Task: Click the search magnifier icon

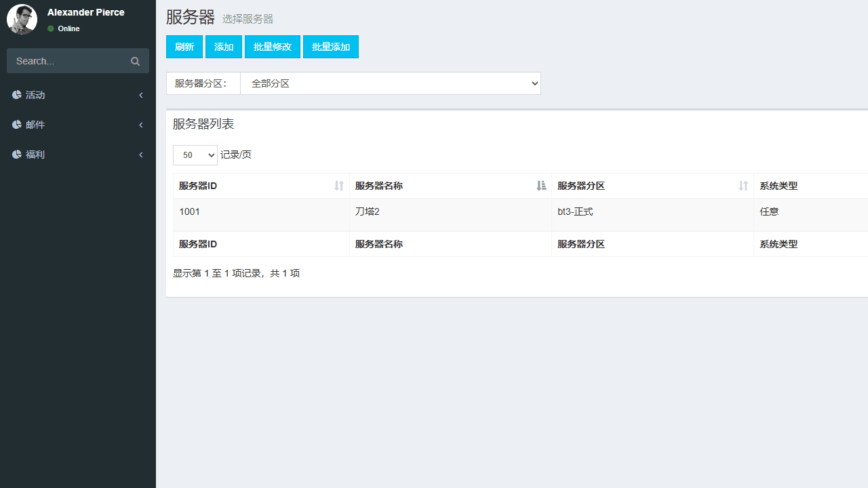Action: (135, 61)
